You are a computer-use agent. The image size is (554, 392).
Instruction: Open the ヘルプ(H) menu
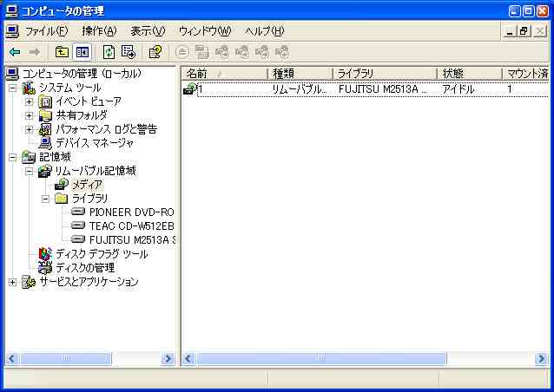point(265,31)
